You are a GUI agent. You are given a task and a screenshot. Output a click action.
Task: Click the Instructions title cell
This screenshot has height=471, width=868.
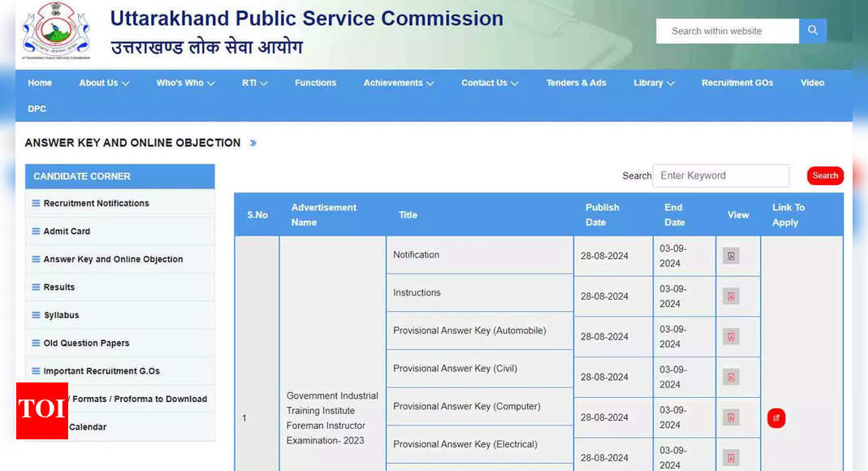479,293
